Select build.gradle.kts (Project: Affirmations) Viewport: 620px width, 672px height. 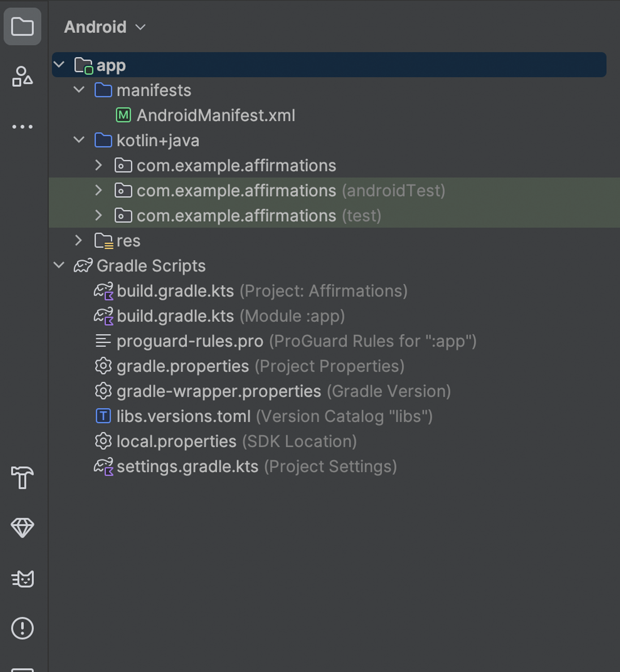(262, 291)
